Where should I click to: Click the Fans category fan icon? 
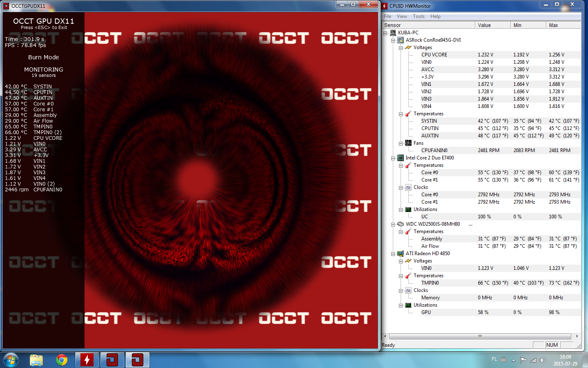point(408,143)
